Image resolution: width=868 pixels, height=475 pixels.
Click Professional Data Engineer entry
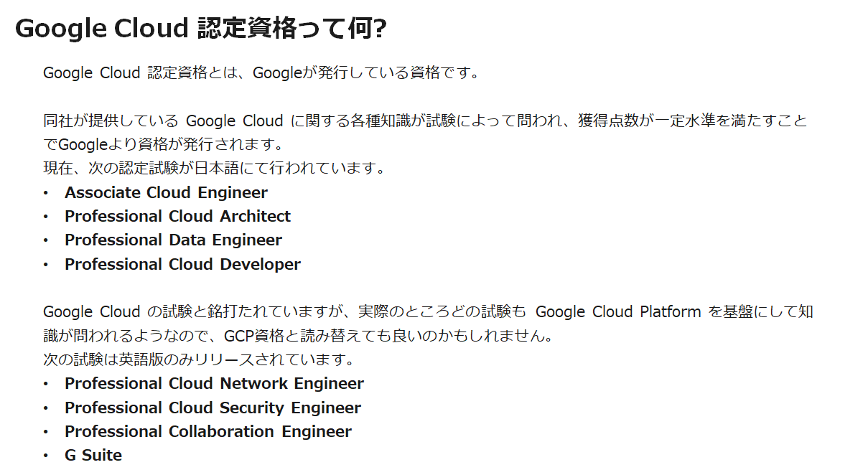(x=173, y=240)
